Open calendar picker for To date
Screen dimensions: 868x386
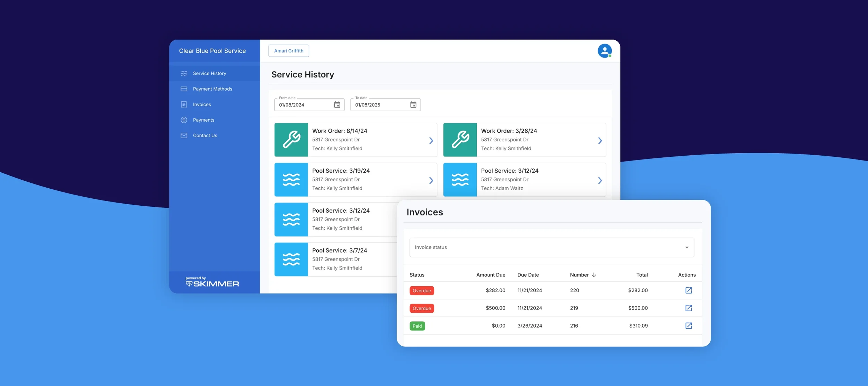(413, 104)
